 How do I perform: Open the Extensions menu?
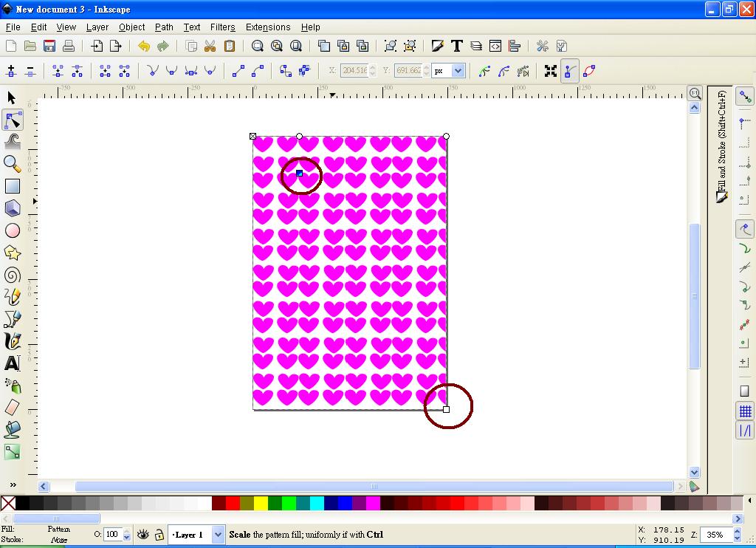click(x=267, y=27)
